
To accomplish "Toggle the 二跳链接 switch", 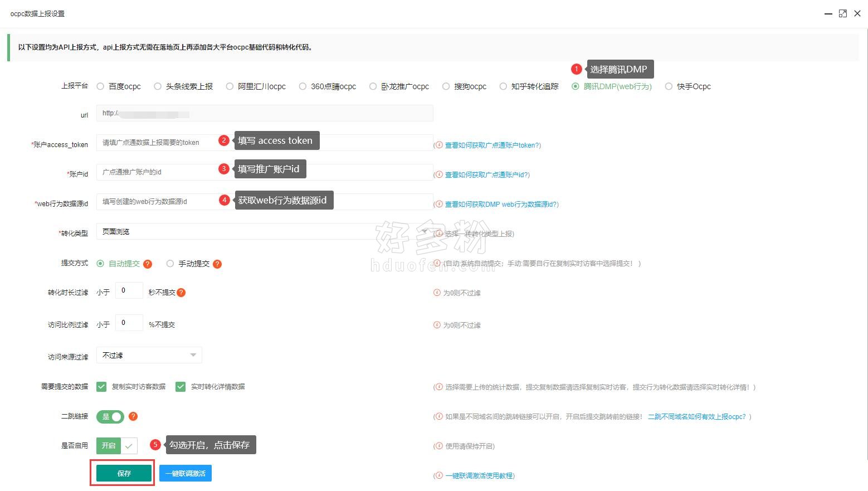I will (110, 416).
